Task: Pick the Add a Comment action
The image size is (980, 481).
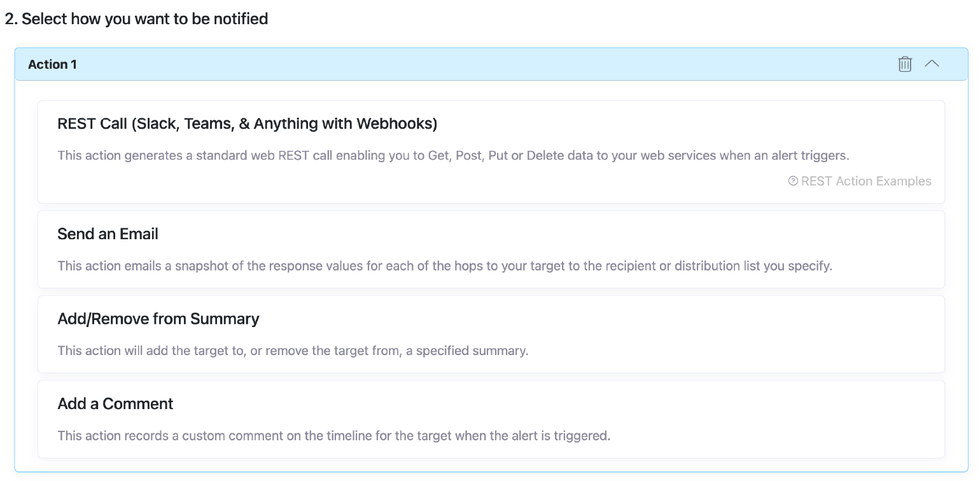Action: click(x=490, y=419)
